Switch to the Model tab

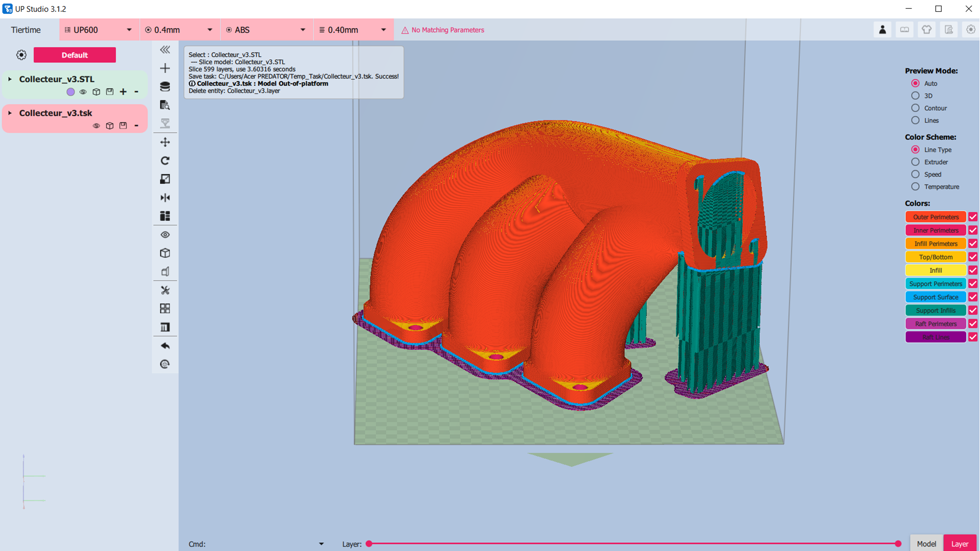tap(926, 544)
